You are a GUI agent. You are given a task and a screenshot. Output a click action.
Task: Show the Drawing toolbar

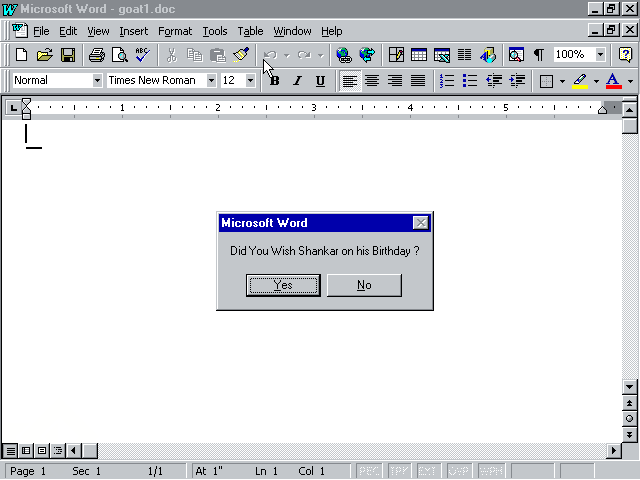click(x=488, y=55)
